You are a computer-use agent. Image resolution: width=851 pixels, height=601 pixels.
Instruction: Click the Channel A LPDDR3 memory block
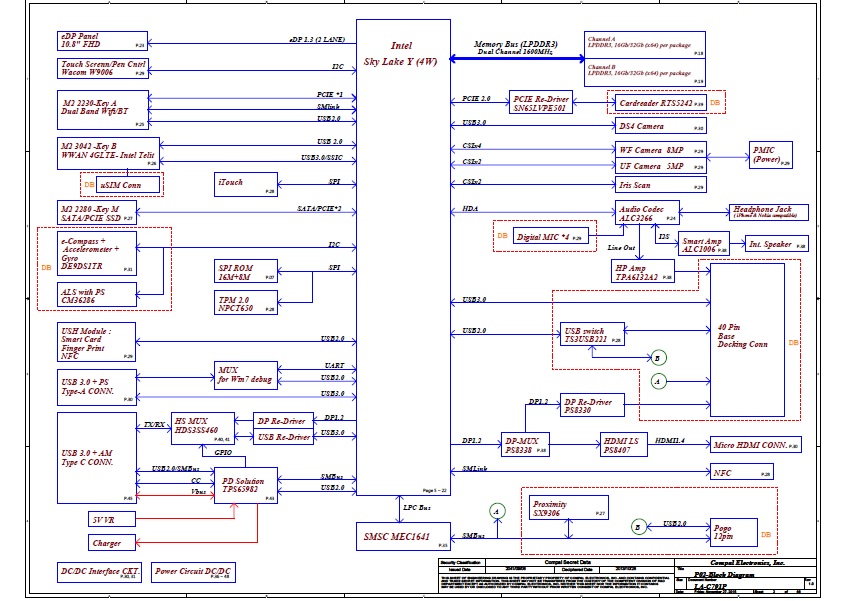pos(645,45)
